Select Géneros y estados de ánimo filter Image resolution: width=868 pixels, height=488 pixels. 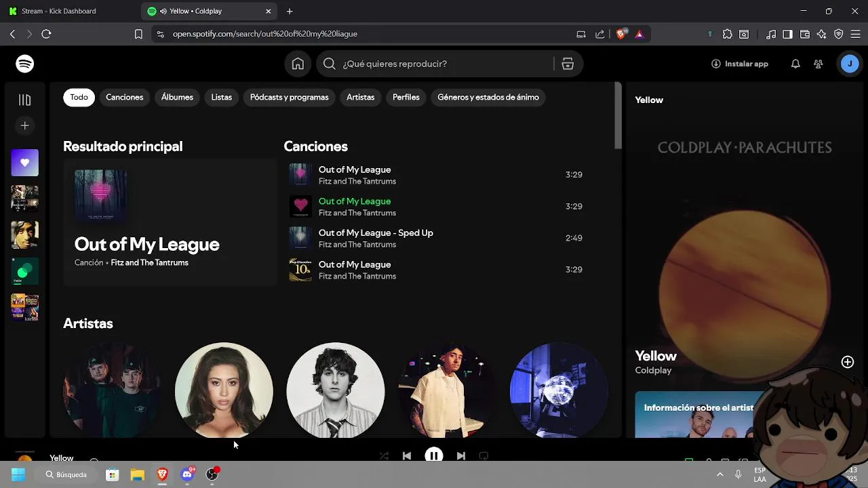tap(488, 97)
